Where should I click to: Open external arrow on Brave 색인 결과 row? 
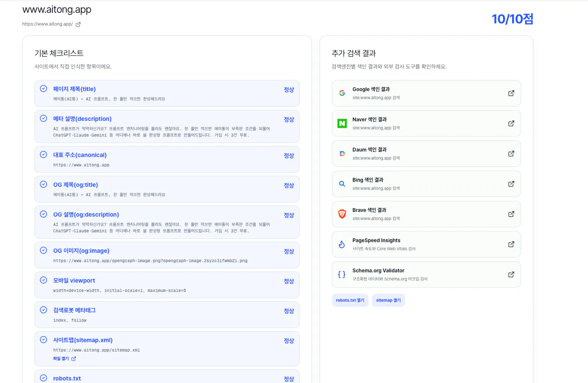click(x=511, y=214)
